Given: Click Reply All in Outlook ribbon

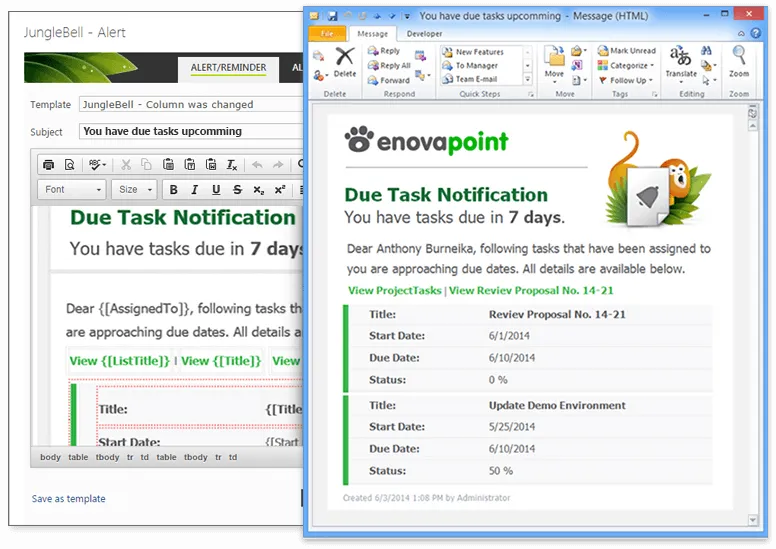Looking at the screenshot, I should click(x=389, y=65).
